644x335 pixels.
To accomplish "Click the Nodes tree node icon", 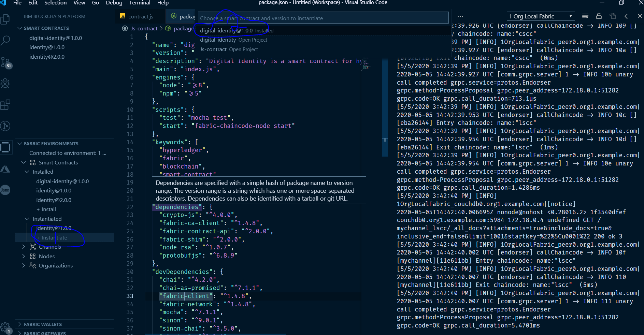I will click(x=33, y=256).
